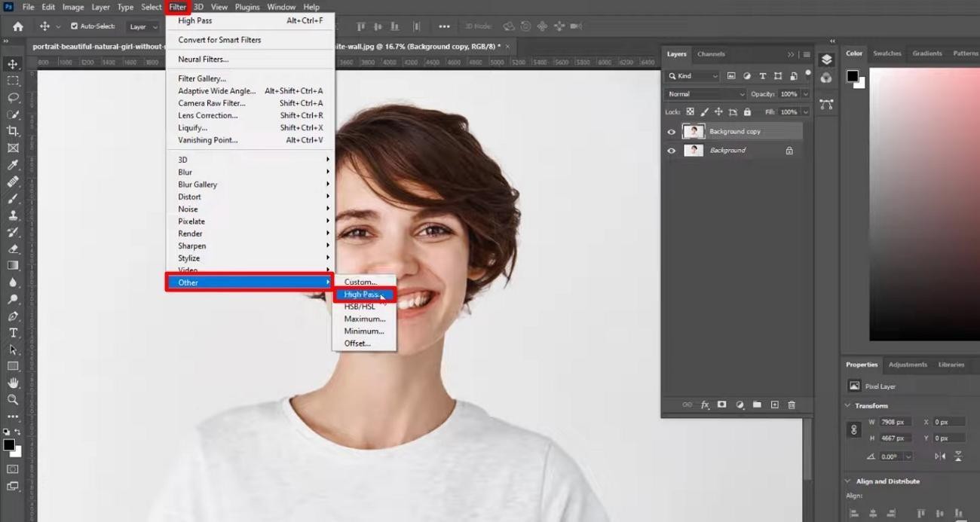Switch to the Channels tab
980x522 pixels.
tap(711, 54)
